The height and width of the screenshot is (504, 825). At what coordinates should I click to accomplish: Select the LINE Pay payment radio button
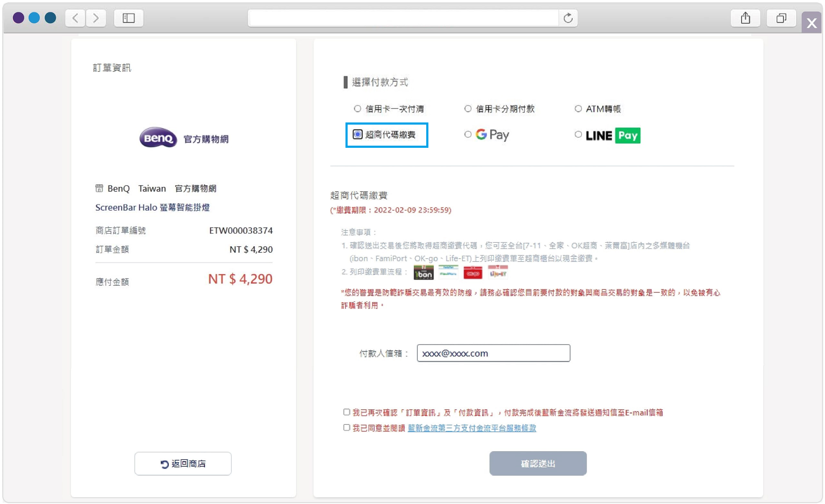tap(578, 134)
